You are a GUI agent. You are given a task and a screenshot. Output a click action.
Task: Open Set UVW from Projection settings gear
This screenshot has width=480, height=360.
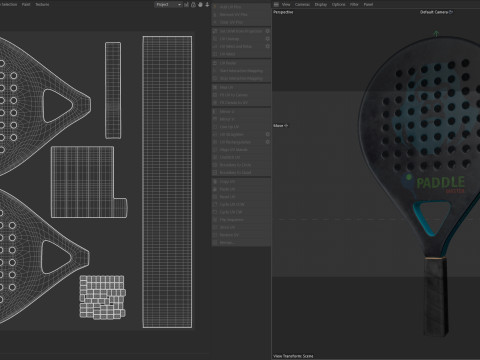(x=267, y=31)
